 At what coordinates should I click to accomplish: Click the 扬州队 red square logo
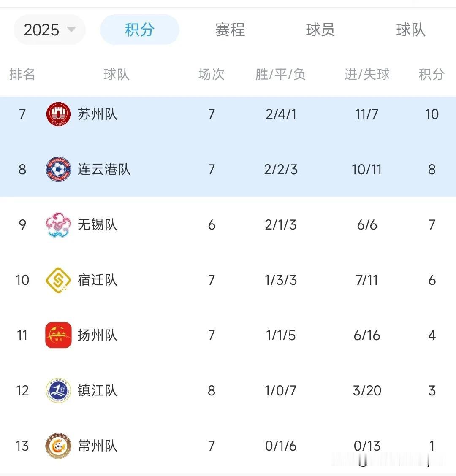click(x=58, y=335)
